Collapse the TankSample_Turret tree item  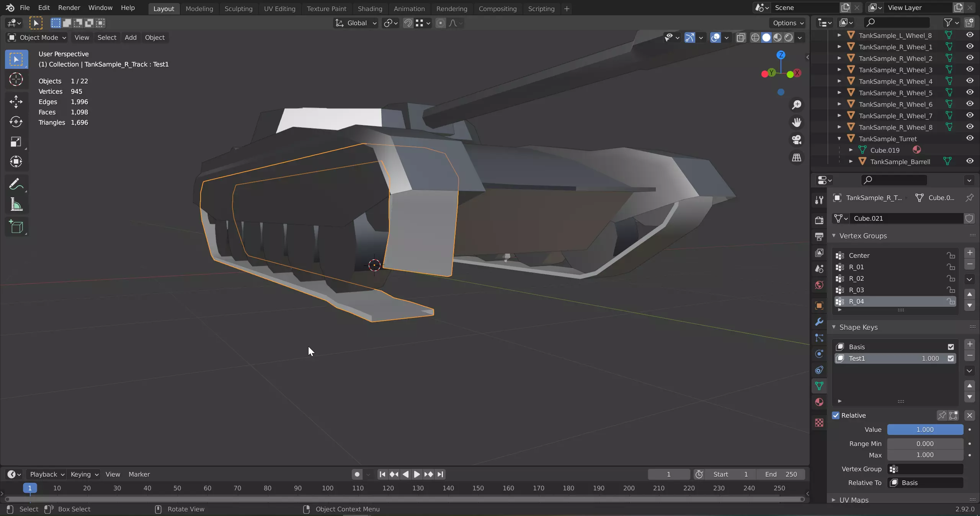pyautogui.click(x=840, y=138)
